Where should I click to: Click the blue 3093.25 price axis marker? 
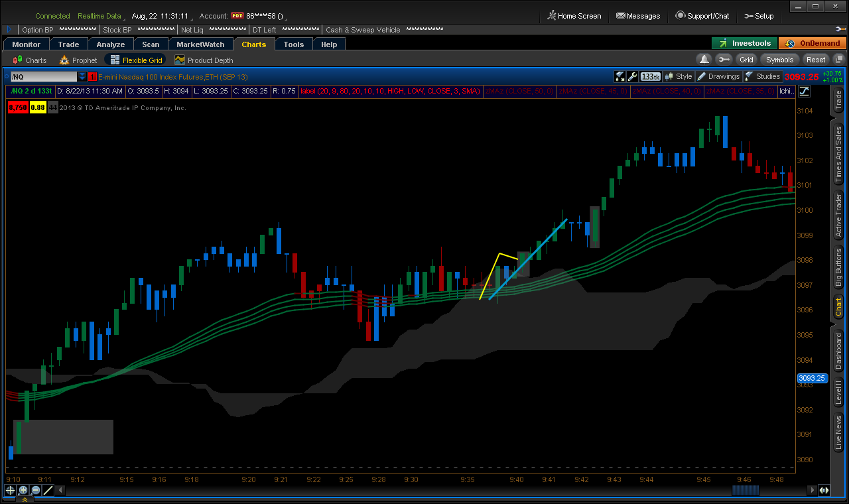point(812,378)
